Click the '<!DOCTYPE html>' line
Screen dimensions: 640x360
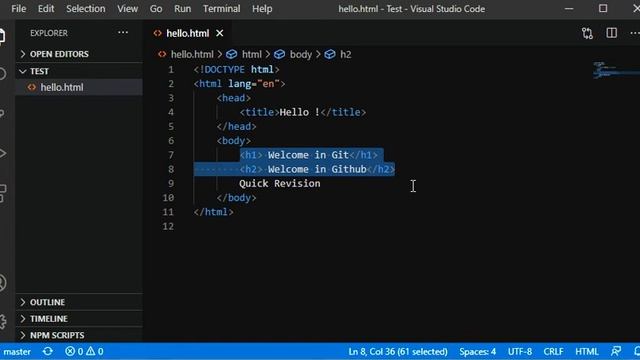click(x=236, y=69)
